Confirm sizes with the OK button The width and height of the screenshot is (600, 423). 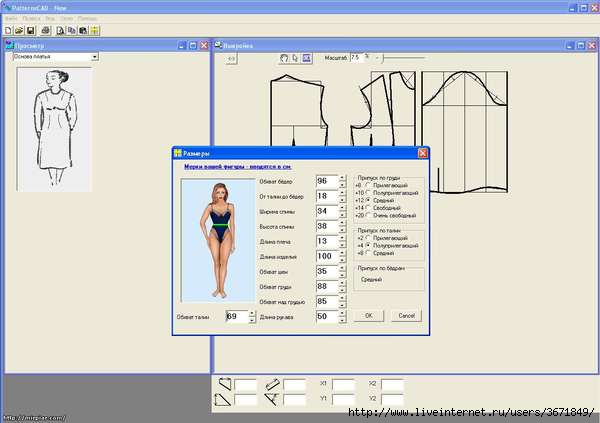point(368,316)
